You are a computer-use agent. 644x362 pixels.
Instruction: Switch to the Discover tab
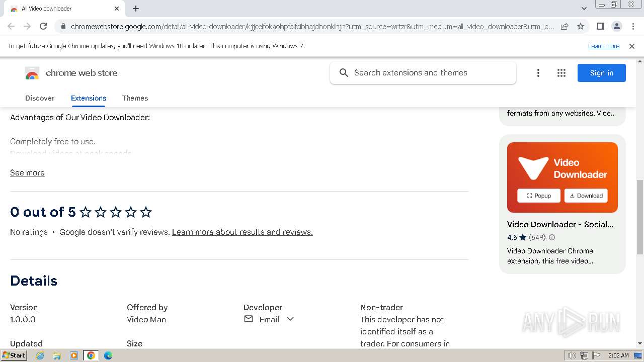(x=40, y=98)
